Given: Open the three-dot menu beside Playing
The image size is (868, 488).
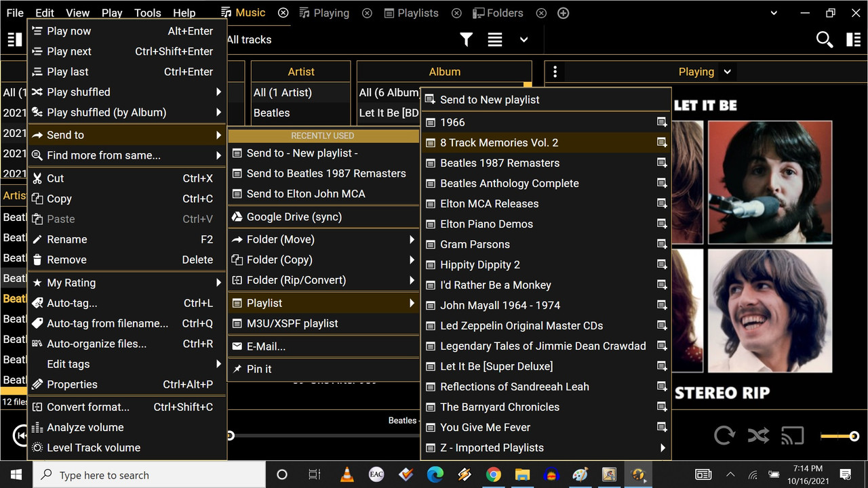Looking at the screenshot, I should tap(555, 72).
